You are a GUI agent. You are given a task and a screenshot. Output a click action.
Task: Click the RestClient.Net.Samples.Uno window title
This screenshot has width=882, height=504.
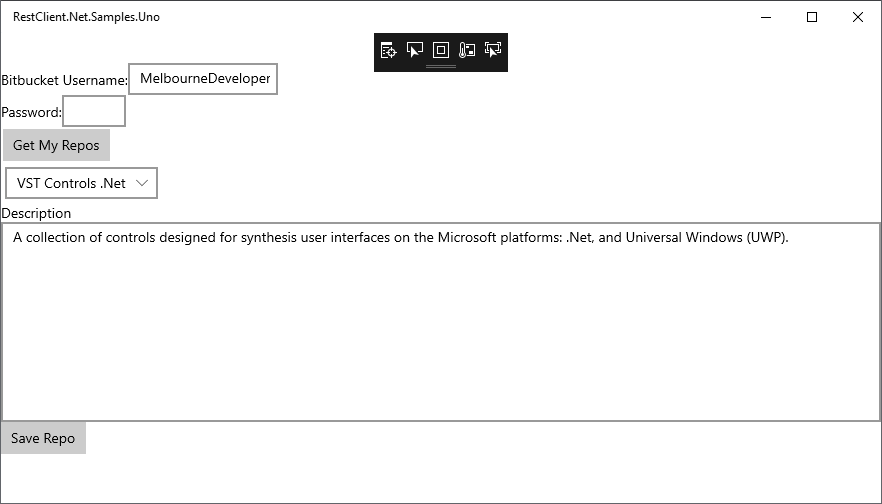point(87,17)
